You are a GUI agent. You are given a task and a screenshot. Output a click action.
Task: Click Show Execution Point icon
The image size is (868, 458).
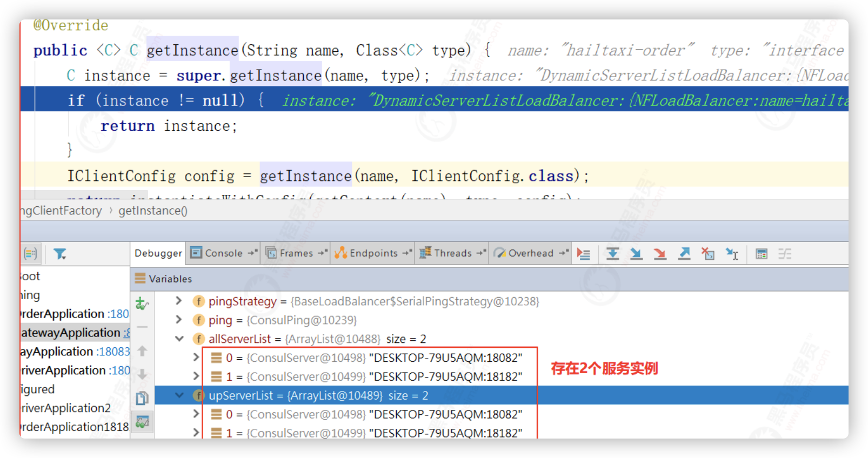[x=584, y=253]
